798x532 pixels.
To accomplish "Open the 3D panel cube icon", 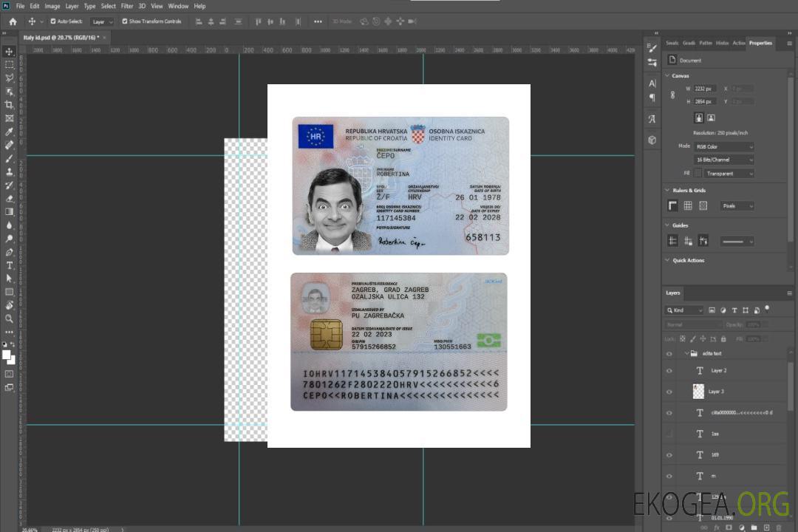I will click(652, 140).
